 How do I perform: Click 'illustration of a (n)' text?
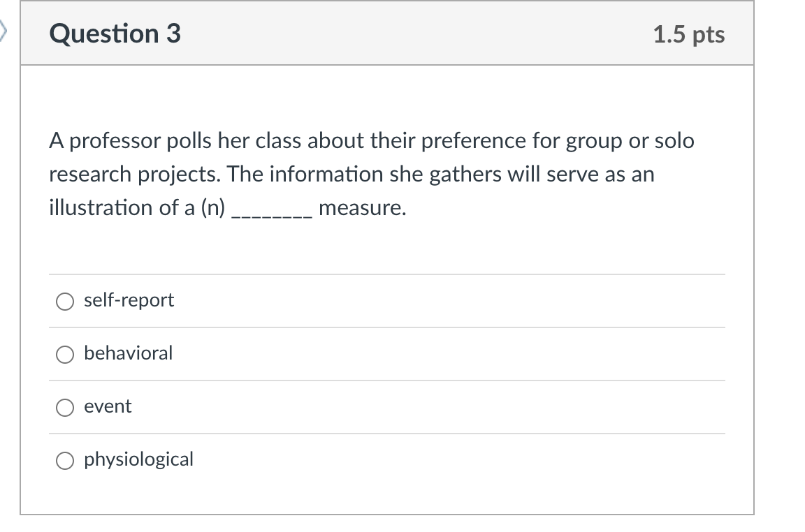(x=137, y=208)
